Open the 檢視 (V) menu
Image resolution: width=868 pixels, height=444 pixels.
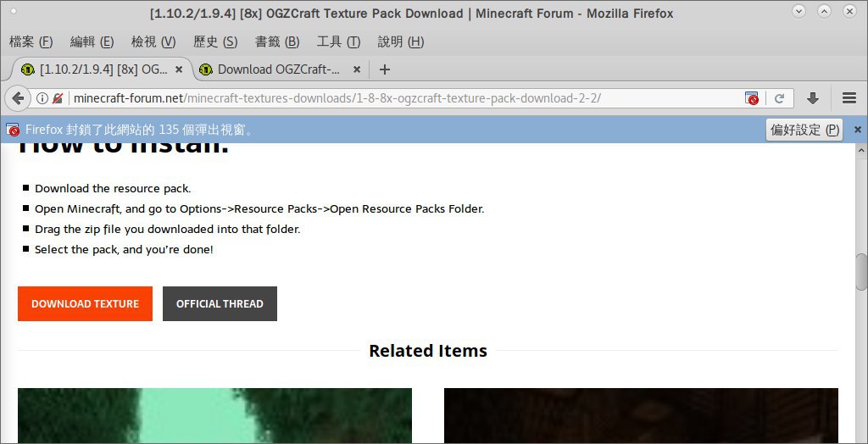153,42
